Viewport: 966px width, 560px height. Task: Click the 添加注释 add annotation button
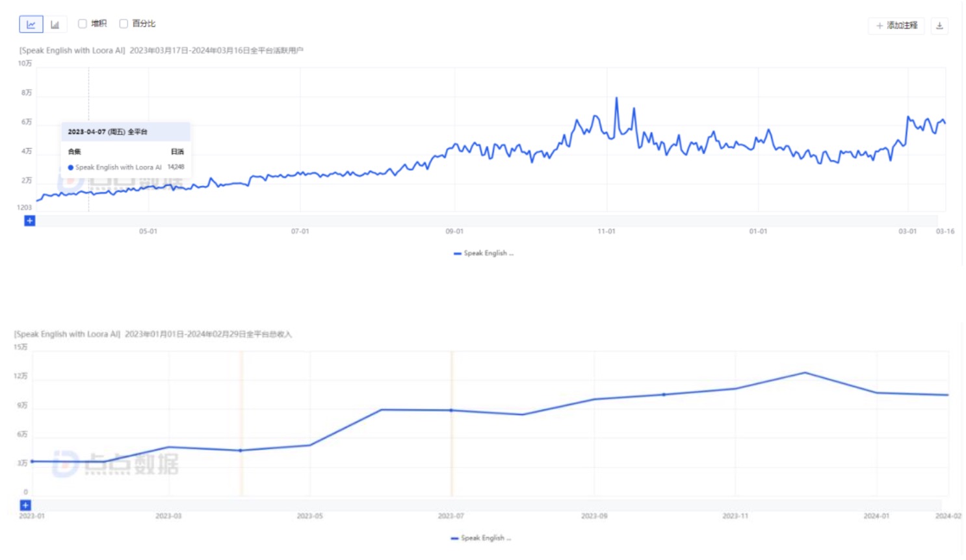coord(896,26)
